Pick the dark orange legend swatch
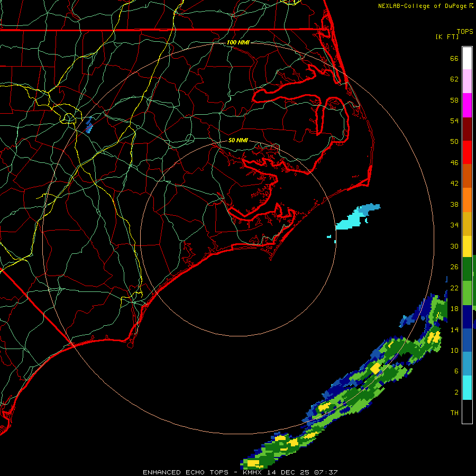 click(467, 176)
